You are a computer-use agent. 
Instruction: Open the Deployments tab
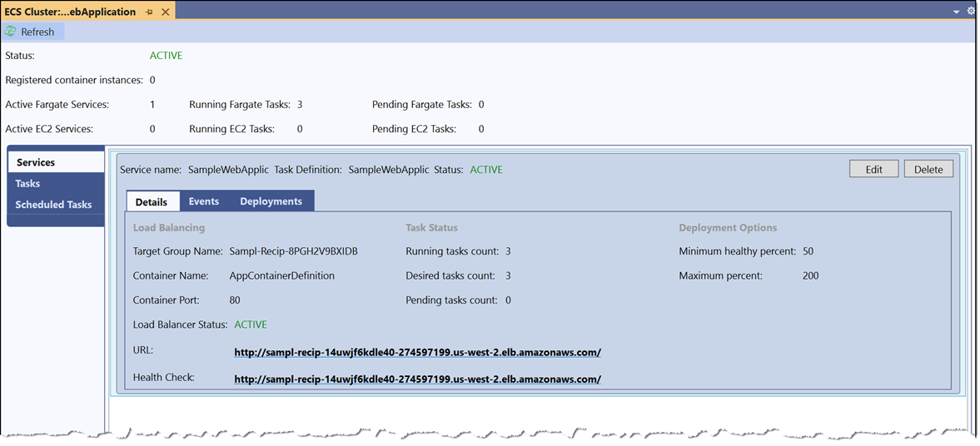[x=271, y=201]
